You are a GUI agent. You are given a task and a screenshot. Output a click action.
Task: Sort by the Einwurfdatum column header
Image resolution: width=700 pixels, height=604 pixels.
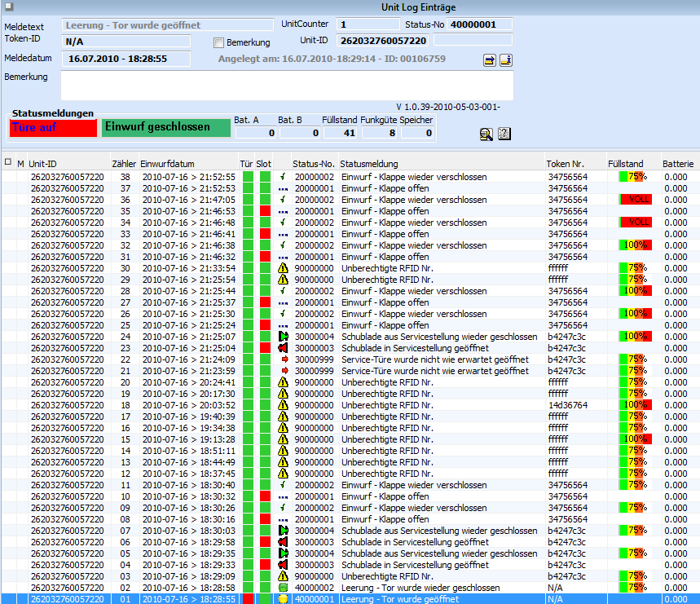pos(188,164)
